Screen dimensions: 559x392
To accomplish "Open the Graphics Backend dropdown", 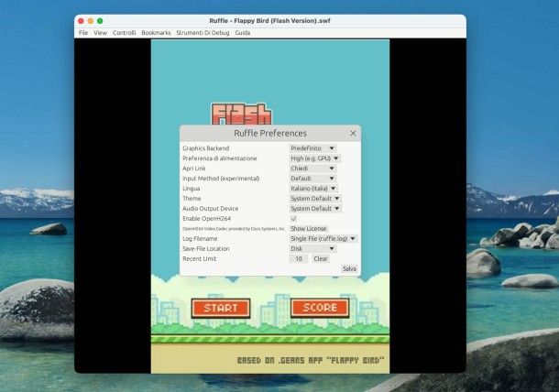I will point(312,147).
